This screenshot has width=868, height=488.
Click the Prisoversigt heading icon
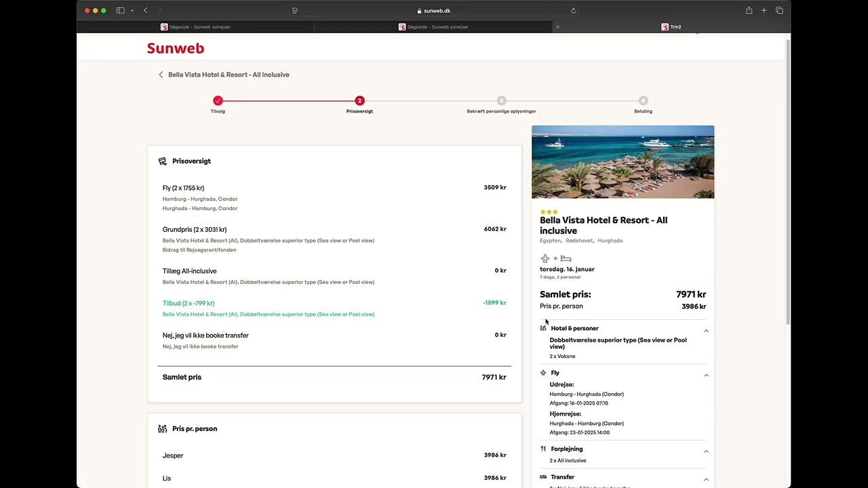pyautogui.click(x=163, y=161)
